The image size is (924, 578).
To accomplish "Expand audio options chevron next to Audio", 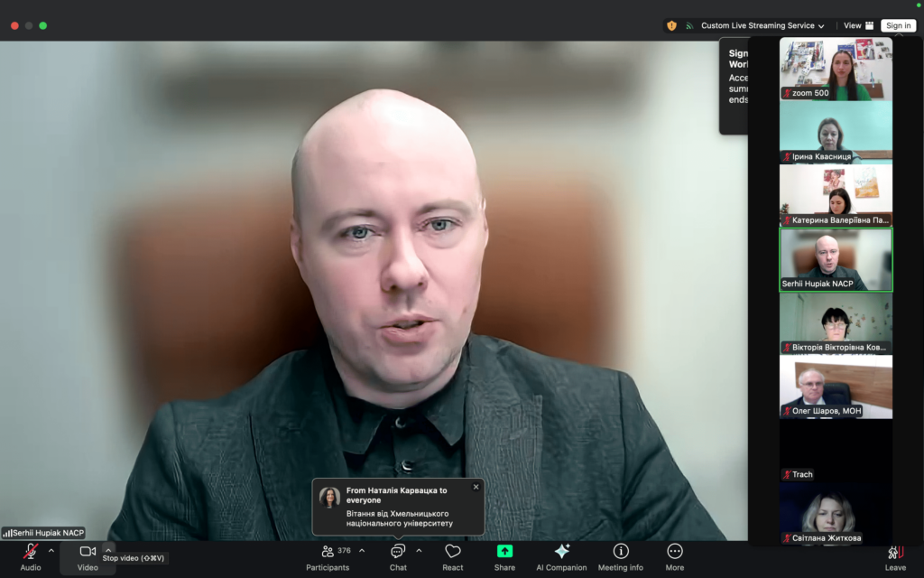I will (x=51, y=550).
